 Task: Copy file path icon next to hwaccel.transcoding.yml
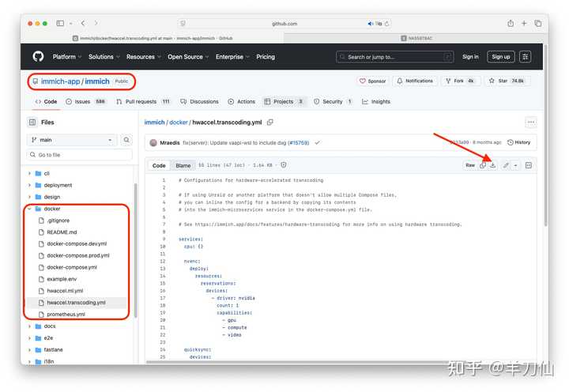click(270, 122)
